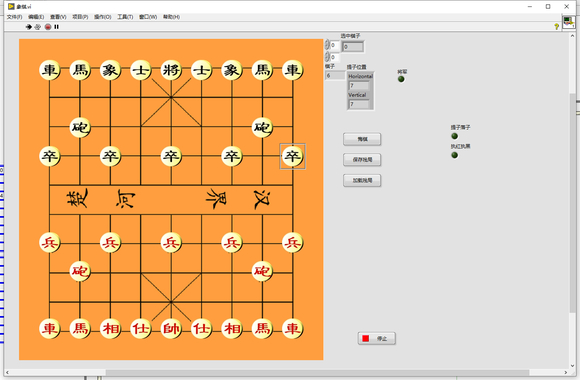The width and height of the screenshot is (580, 380).
Task: Select the red advisor 仕 left of 帥
Action: click(141, 329)
